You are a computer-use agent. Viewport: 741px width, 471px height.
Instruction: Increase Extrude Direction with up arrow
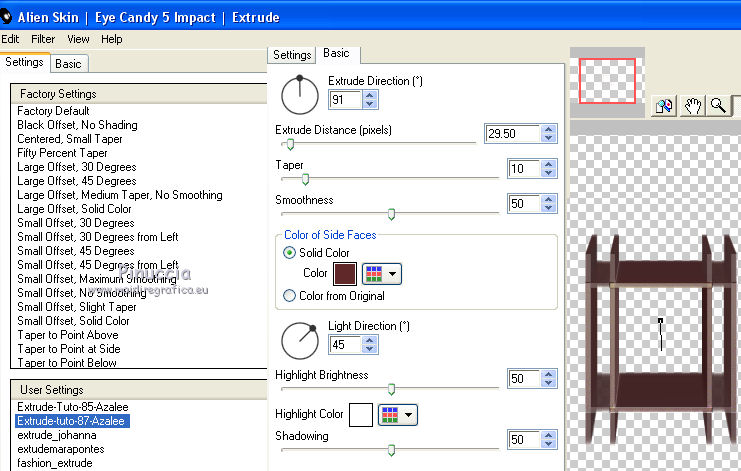[370, 95]
